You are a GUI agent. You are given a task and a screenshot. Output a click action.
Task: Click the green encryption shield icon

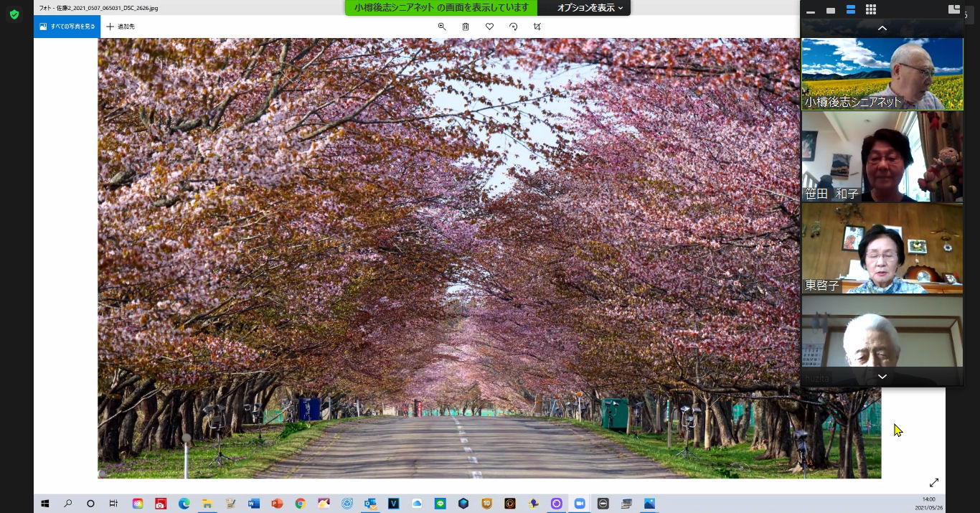[14, 14]
